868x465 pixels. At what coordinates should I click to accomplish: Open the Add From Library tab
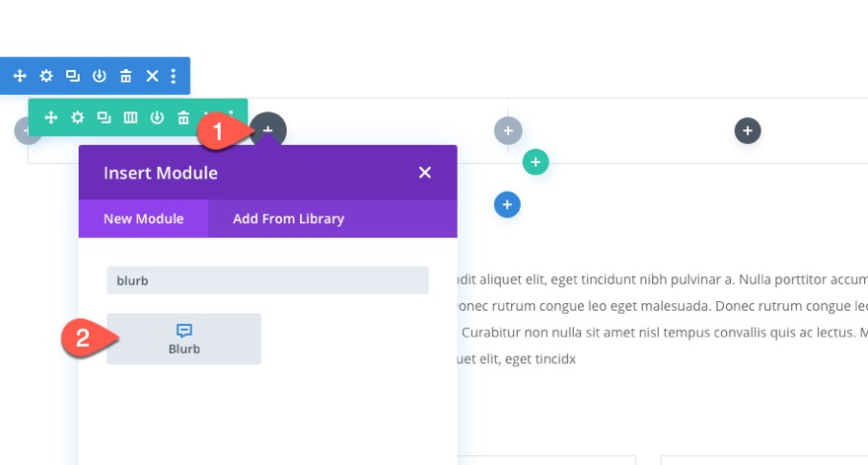point(288,219)
